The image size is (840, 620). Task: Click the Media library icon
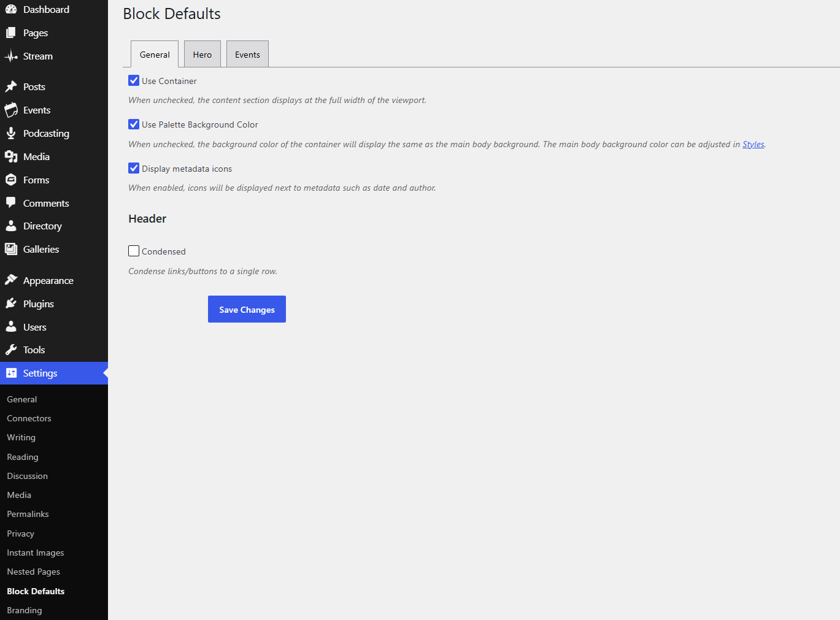[x=11, y=156]
